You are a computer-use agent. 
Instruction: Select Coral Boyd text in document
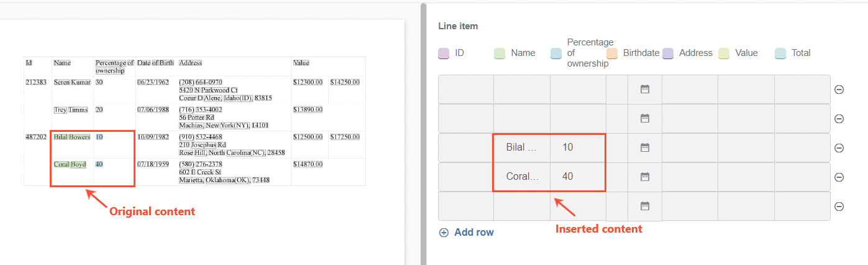[70, 164]
